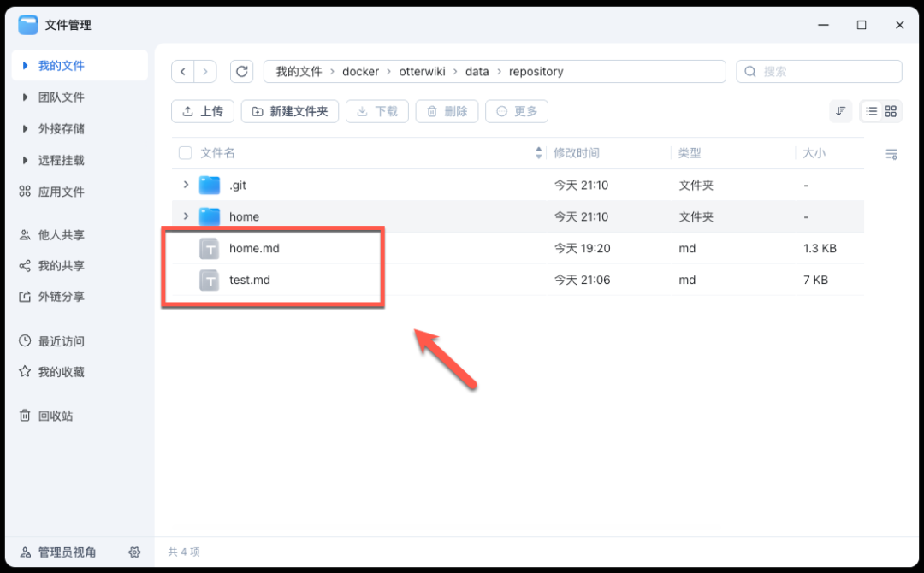Switch to grid view

891,111
